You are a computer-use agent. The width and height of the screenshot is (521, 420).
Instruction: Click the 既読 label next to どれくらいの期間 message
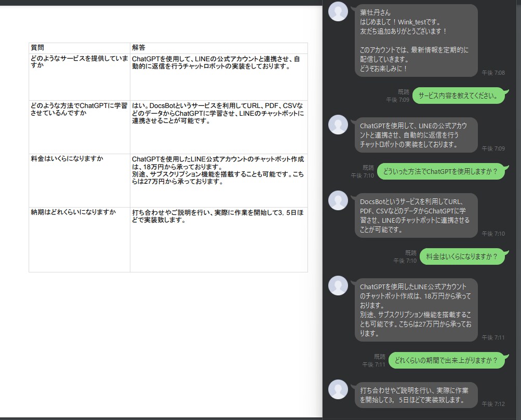(380, 356)
